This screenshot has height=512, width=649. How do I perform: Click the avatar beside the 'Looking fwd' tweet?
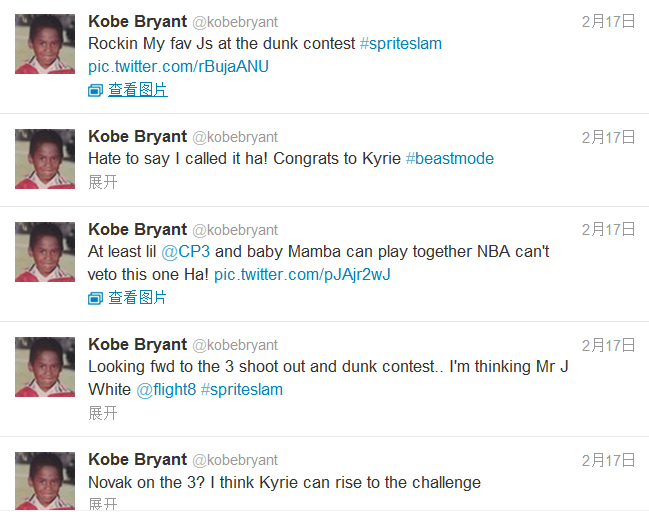45,367
